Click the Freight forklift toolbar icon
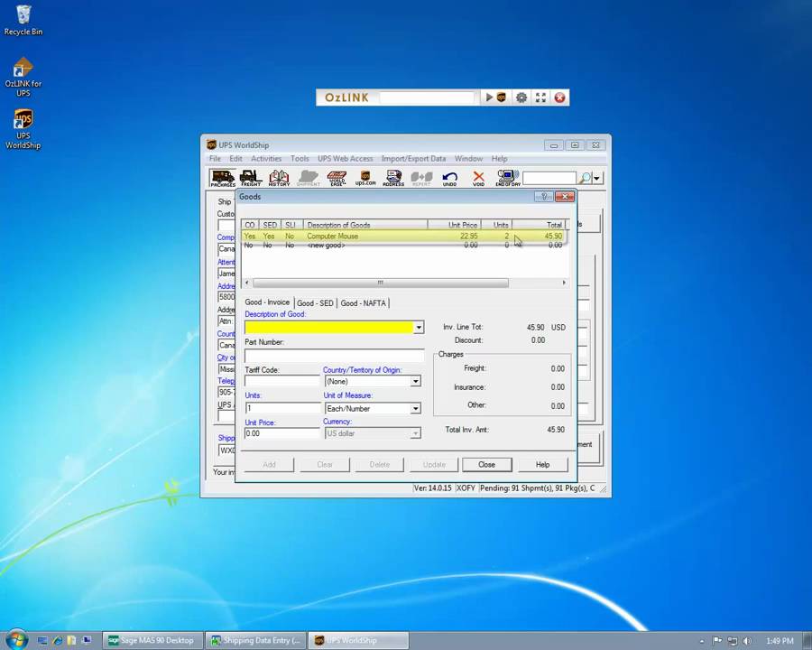The image size is (812, 650). pyautogui.click(x=251, y=178)
